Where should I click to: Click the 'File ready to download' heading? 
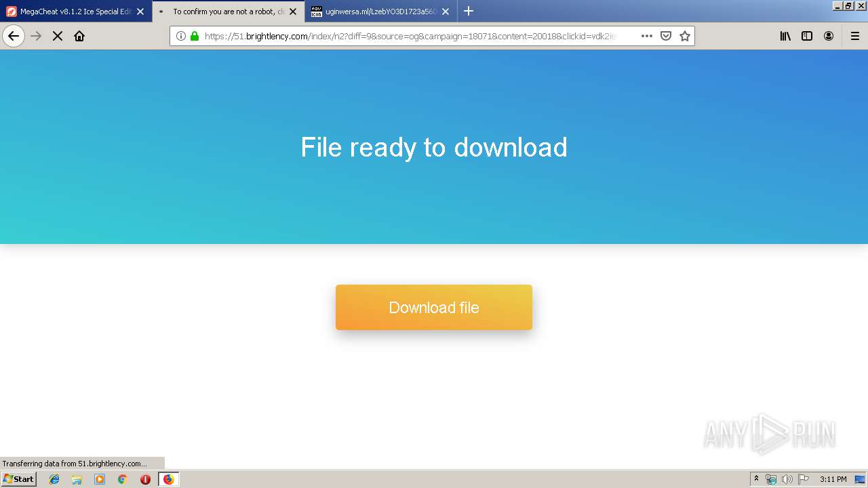(434, 147)
